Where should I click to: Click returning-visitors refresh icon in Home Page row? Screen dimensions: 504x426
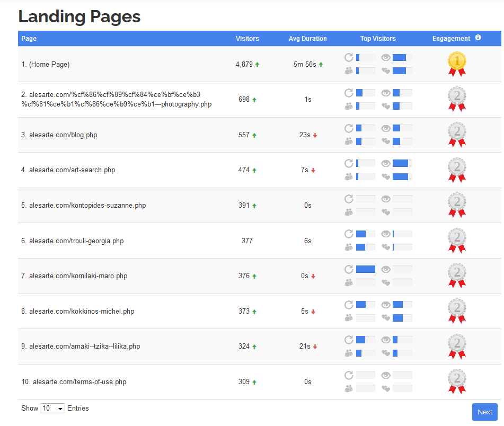(x=349, y=58)
